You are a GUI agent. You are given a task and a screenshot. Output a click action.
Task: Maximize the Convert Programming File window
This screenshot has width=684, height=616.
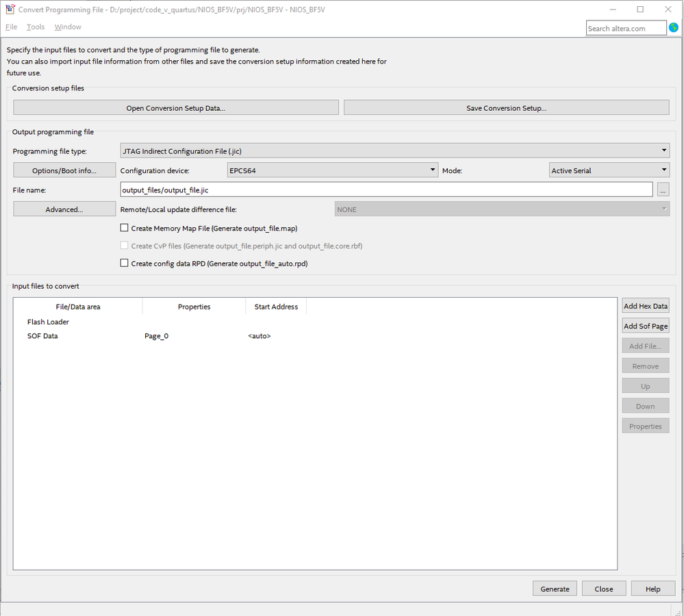pos(640,9)
